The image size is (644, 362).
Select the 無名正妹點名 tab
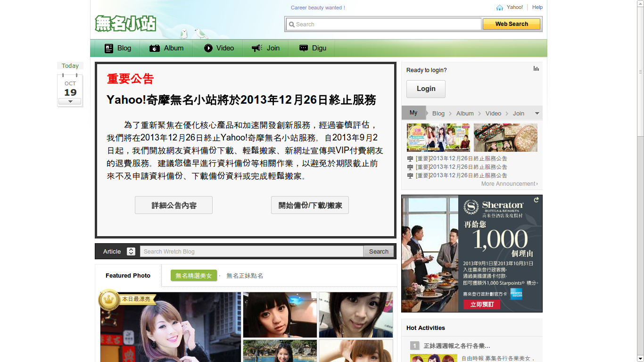click(x=245, y=276)
